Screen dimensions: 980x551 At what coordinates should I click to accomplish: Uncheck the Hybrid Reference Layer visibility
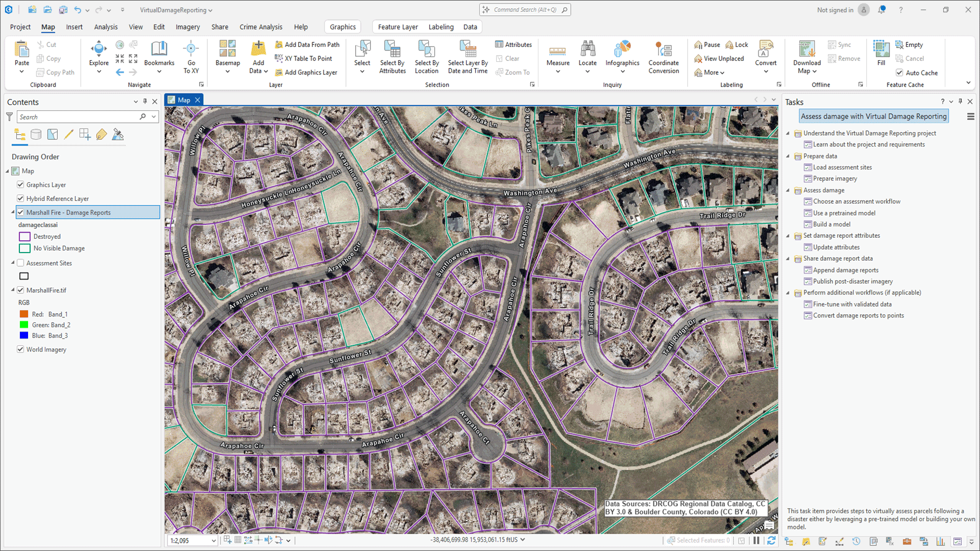[20, 198]
